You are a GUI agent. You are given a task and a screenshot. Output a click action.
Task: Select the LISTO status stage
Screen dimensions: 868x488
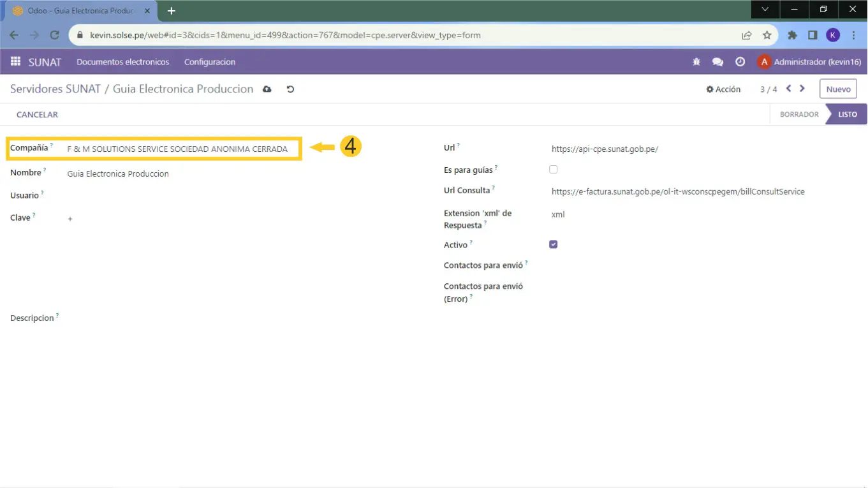[848, 114]
